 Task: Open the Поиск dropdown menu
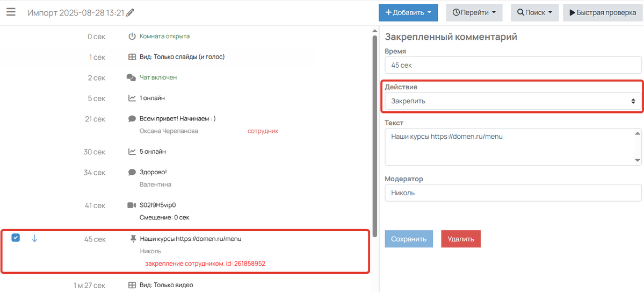point(534,12)
